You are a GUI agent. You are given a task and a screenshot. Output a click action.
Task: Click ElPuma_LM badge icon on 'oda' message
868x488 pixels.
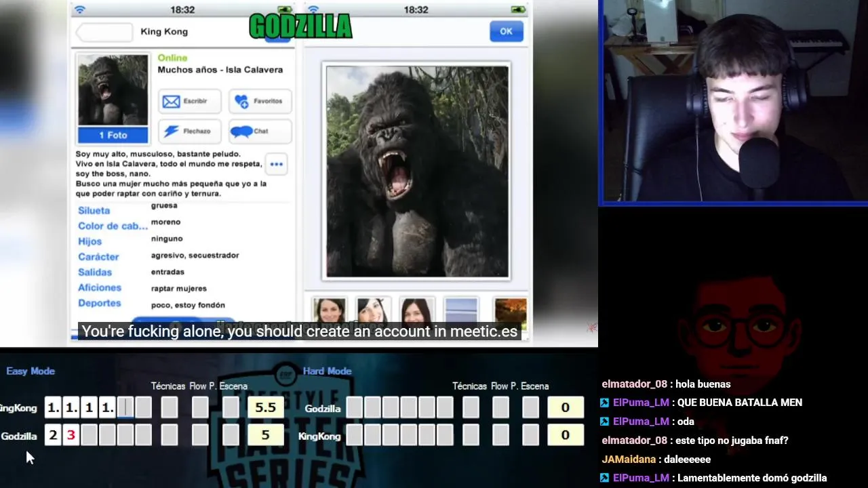(604, 422)
